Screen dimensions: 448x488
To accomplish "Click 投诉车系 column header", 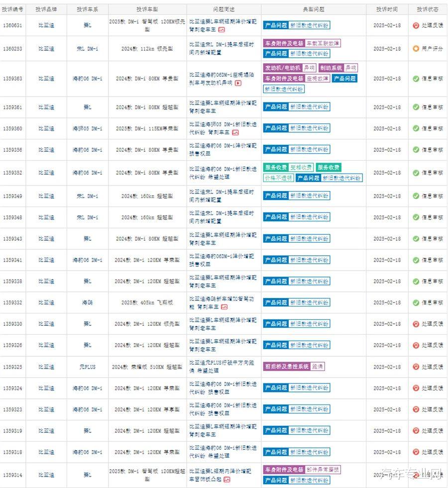I will point(88,9).
